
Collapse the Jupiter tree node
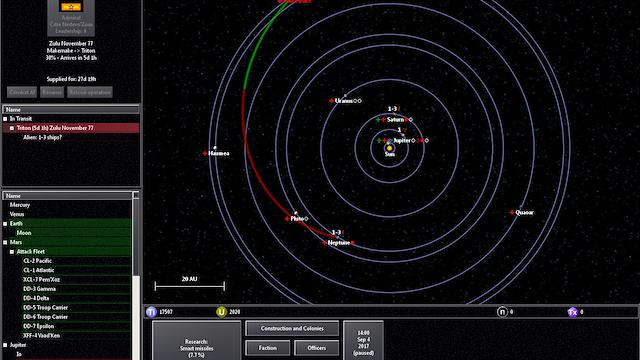(5, 345)
